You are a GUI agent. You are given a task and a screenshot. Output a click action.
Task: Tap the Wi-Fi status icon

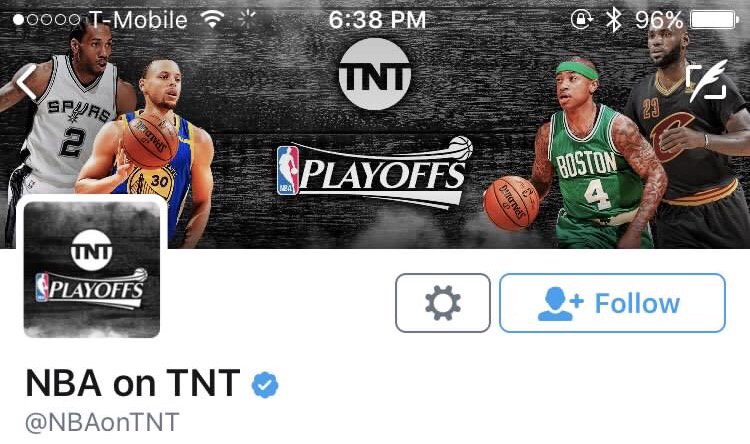point(212,19)
